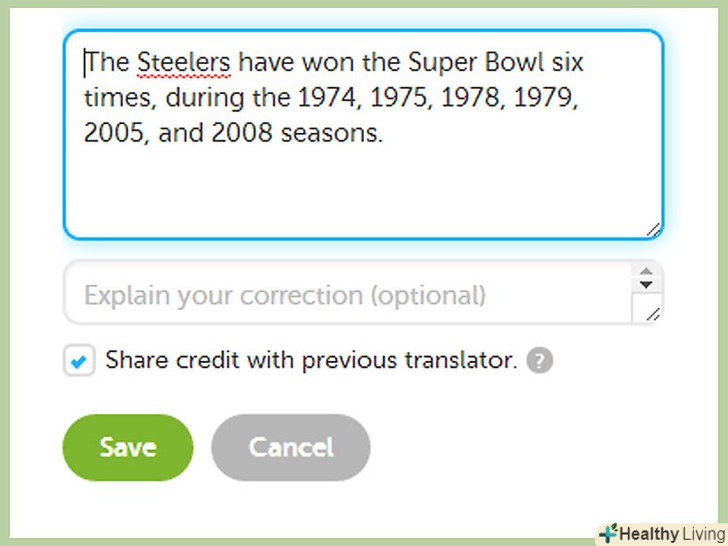Click the Healthy Living plus logo icon
The height and width of the screenshot is (546, 728).
tap(608, 533)
